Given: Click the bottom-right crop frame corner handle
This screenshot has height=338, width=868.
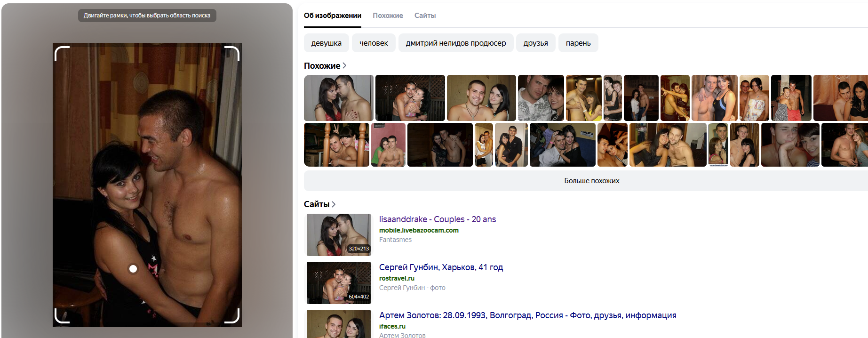Looking at the screenshot, I should [232, 316].
